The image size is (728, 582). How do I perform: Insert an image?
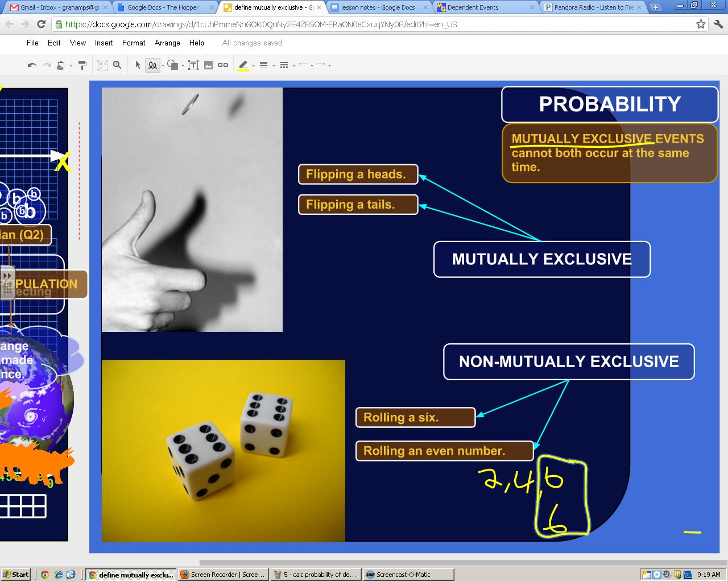coord(208,65)
